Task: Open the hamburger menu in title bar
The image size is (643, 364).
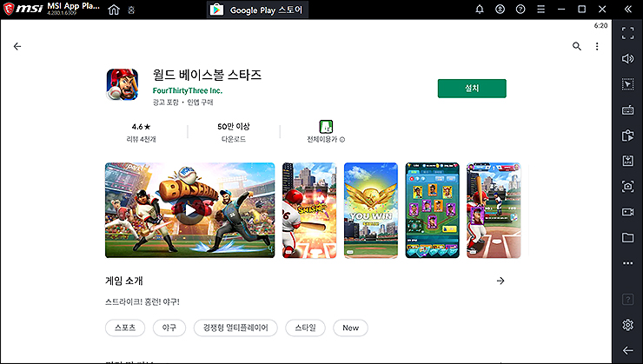Action: point(540,9)
